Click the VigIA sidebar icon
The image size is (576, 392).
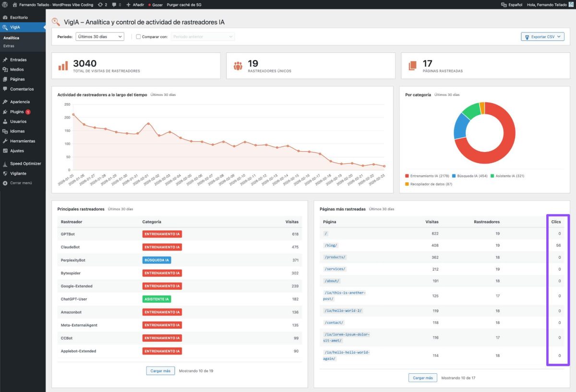pyautogui.click(x=5, y=27)
